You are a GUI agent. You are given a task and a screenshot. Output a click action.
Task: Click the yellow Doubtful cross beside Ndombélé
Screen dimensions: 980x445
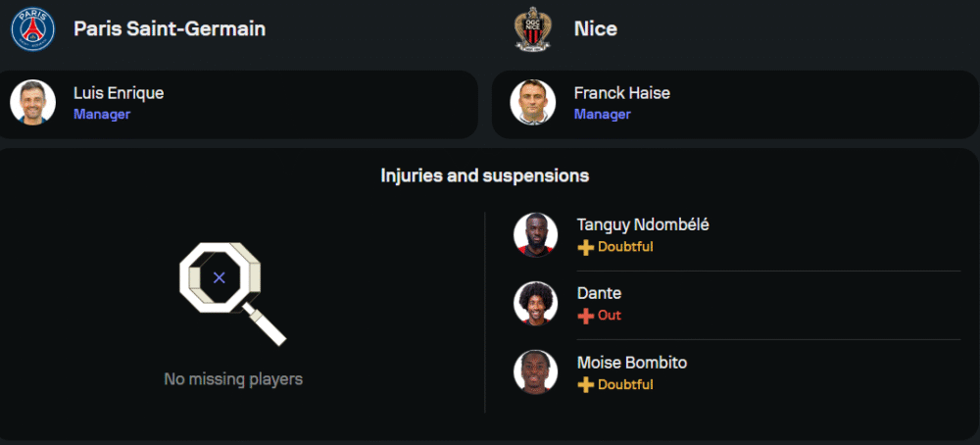(x=586, y=247)
